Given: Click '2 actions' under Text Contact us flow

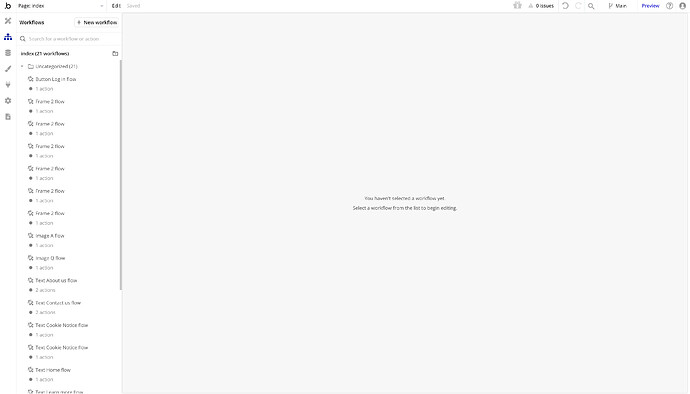Looking at the screenshot, I should pyautogui.click(x=45, y=313).
